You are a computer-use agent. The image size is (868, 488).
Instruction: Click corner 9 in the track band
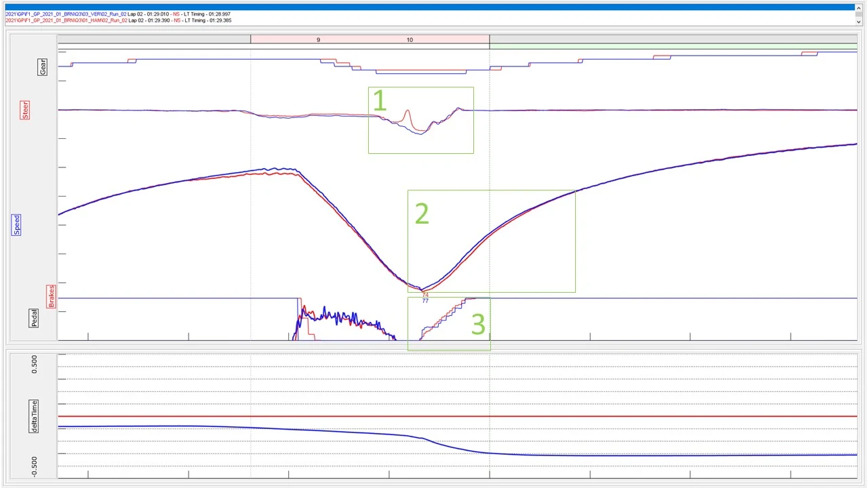click(x=318, y=40)
